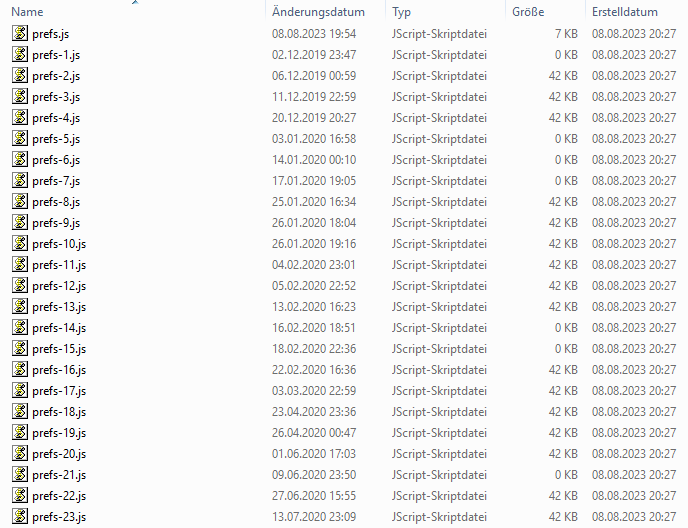
Task: Click the script icon of prefs-16.js
Action: click(20, 370)
